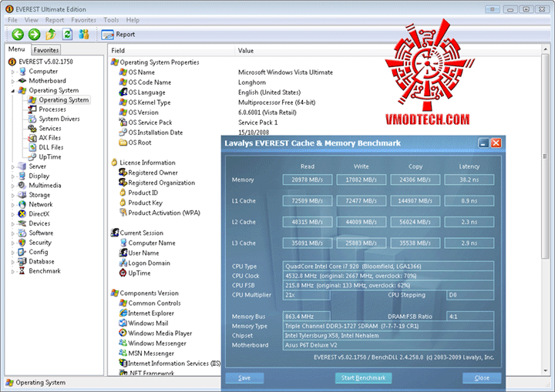Click the Memory Read value 20978 MB/s

(x=308, y=179)
